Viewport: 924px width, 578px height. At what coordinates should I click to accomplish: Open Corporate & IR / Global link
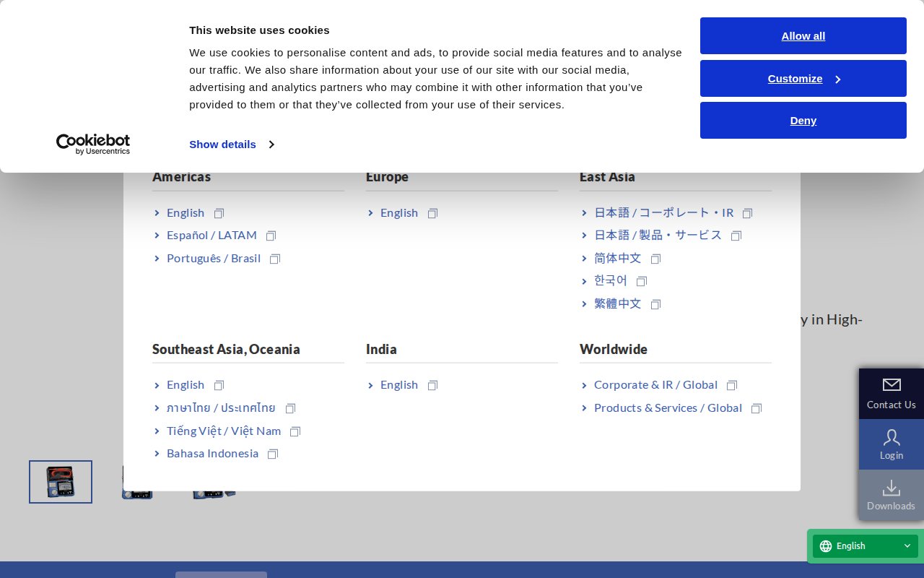tap(655, 384)
